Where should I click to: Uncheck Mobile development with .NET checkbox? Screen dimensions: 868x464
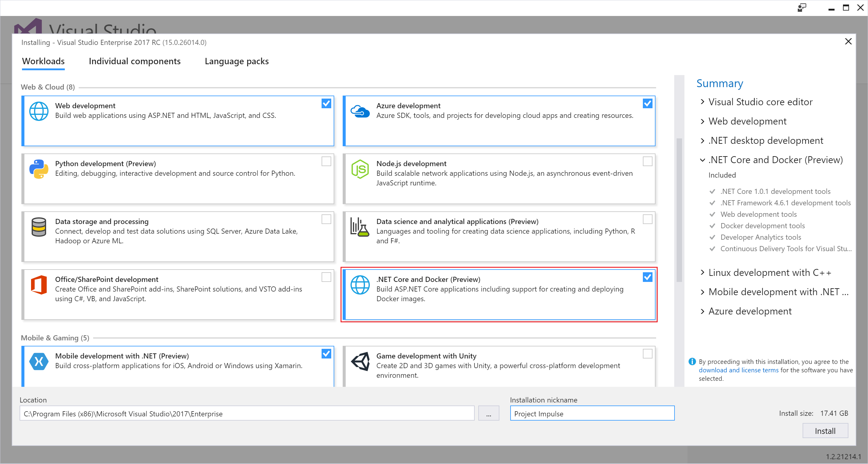tap(326, 354)
